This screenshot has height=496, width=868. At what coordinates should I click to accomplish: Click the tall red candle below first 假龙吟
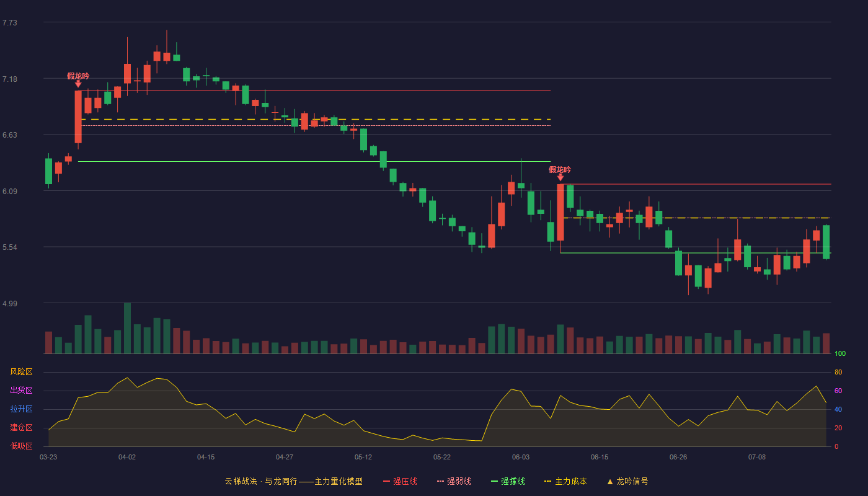pyautogui.click(x=78, y=117)
